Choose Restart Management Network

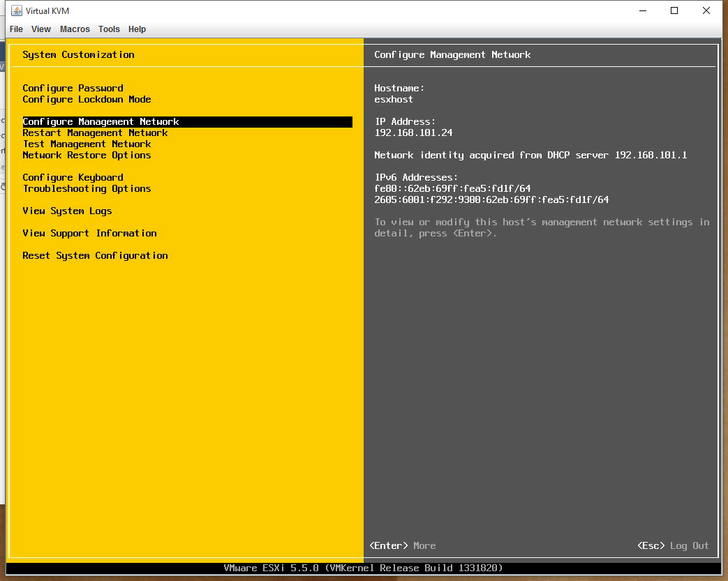coord(95,133)
